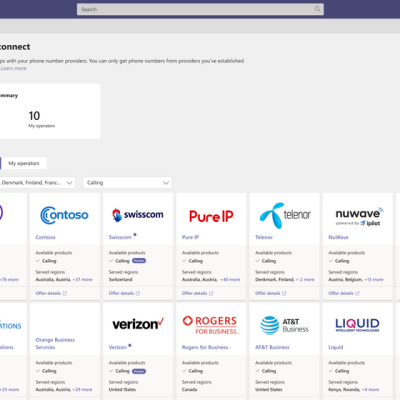The width and height of the screenshot is (400, 400).
Task: Click the Verizon logo
Action: [x=138, y=324]
